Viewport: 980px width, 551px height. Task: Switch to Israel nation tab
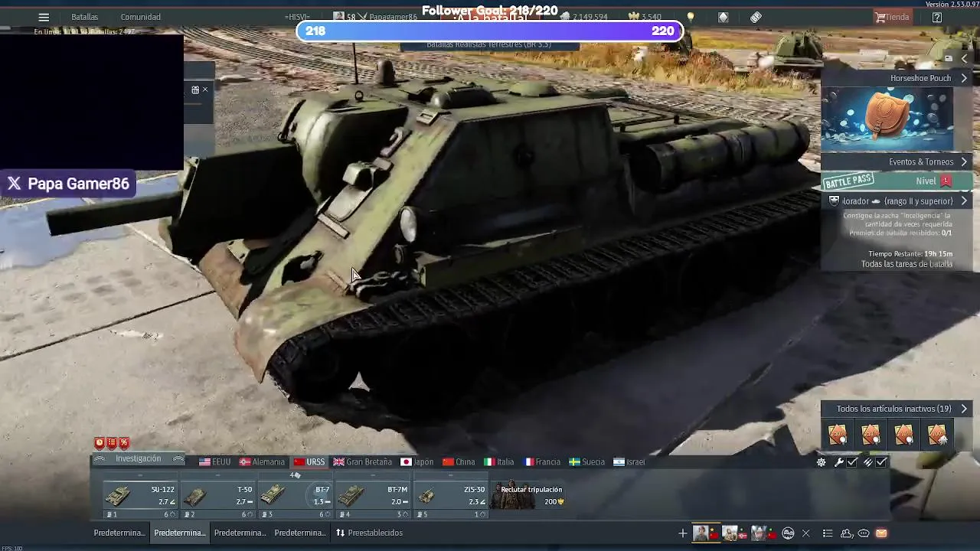(x=629, y=462)
